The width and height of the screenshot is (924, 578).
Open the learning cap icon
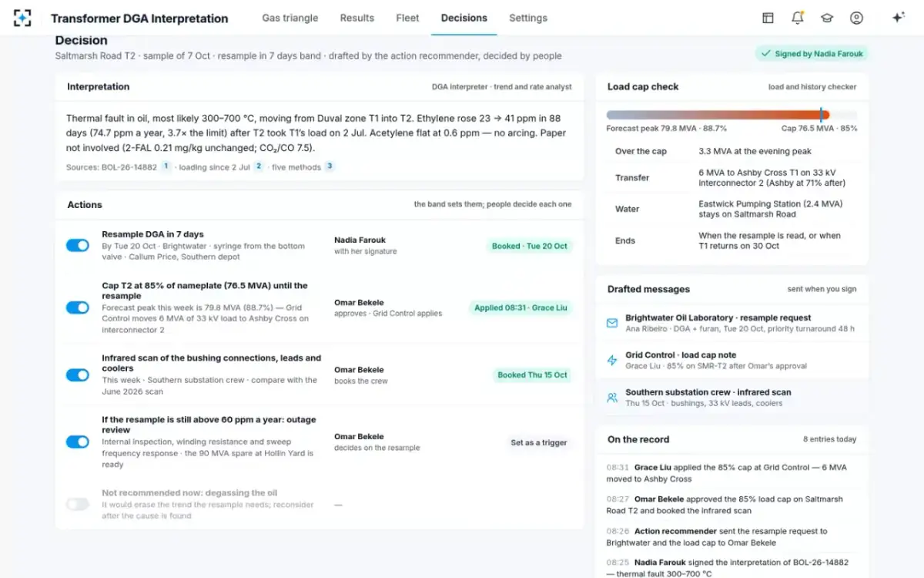pyautogui.click(x=827, y=18)
